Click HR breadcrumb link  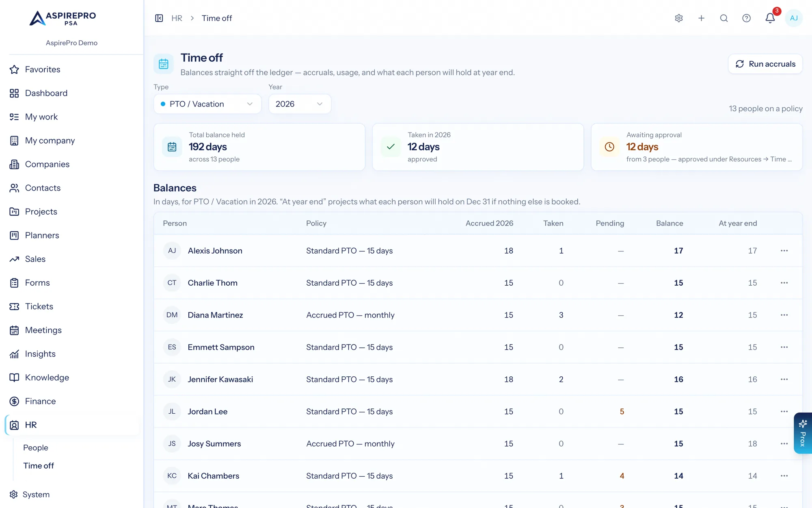pyautogui.click(x=177, y=18)
